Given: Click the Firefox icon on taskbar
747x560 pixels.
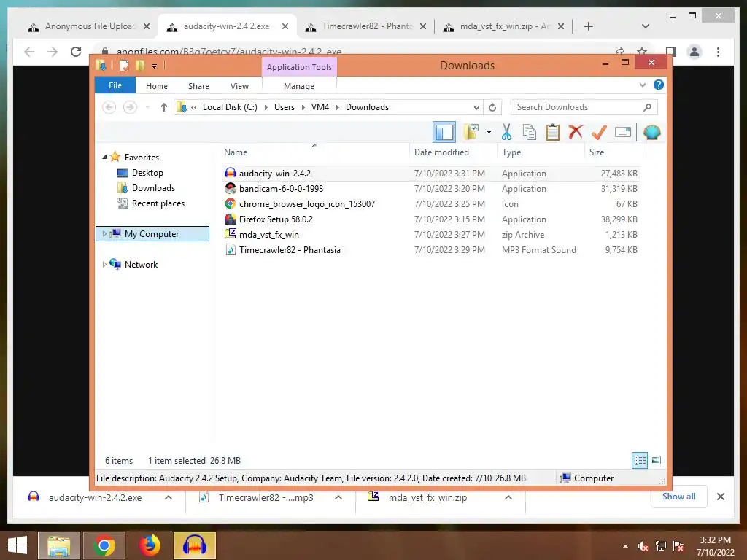Looking at the screenshot, I should tap(150, 545).
